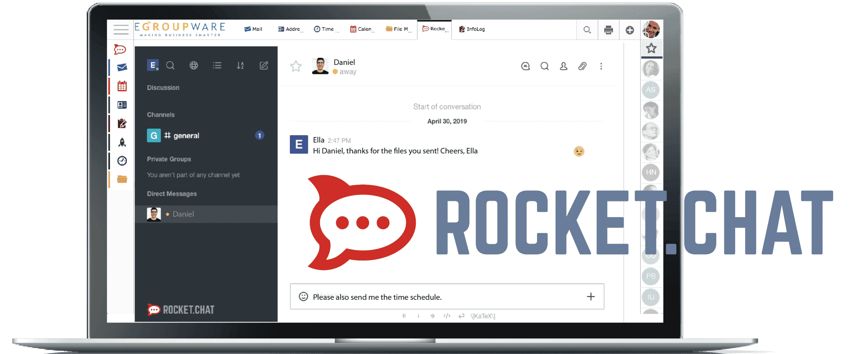Insert inline code formatting
Image resolution: width=868 pixels, height=354 pixels.
coord(447,316)
